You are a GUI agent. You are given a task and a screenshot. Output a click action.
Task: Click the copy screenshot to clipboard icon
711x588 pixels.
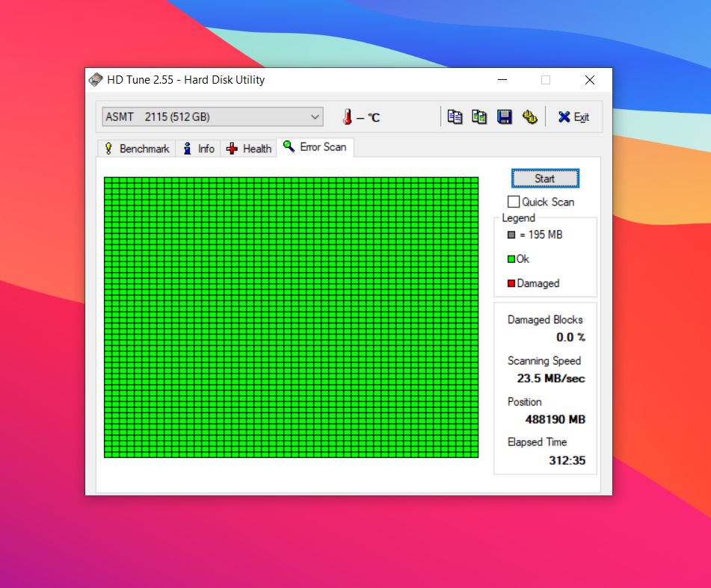(479, 117)
